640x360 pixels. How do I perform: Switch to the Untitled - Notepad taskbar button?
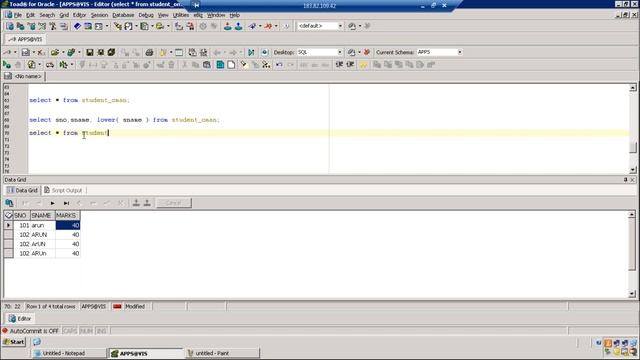(x=69, y=353)
